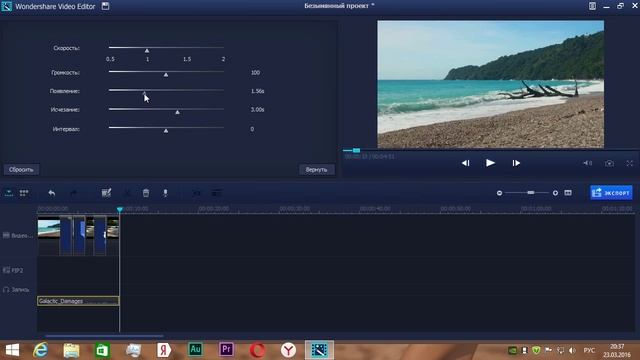Redo the undone action
Screen dimensions: 640x360
pyautogui.click(x=73, y=193)
